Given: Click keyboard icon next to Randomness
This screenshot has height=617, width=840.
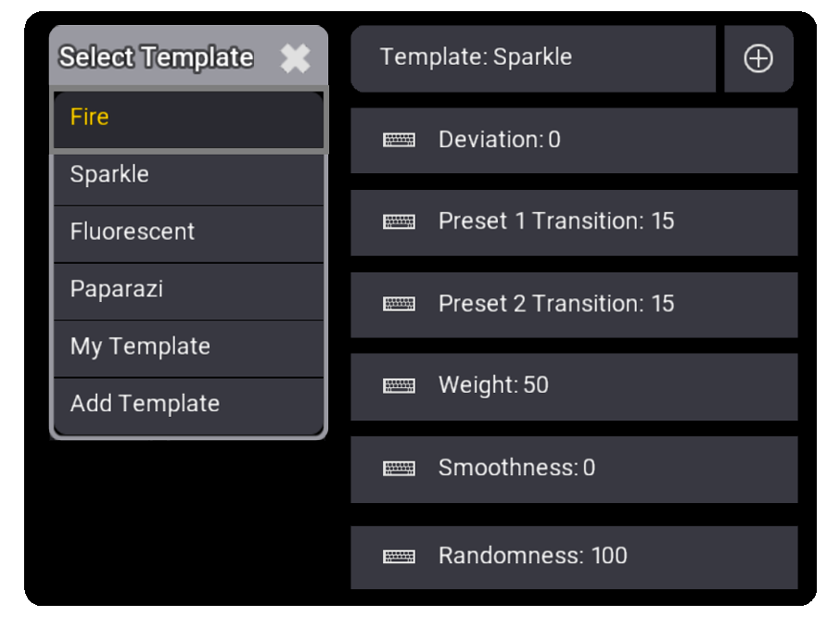Looking at the screenshot, I should [x=399, y=557].
